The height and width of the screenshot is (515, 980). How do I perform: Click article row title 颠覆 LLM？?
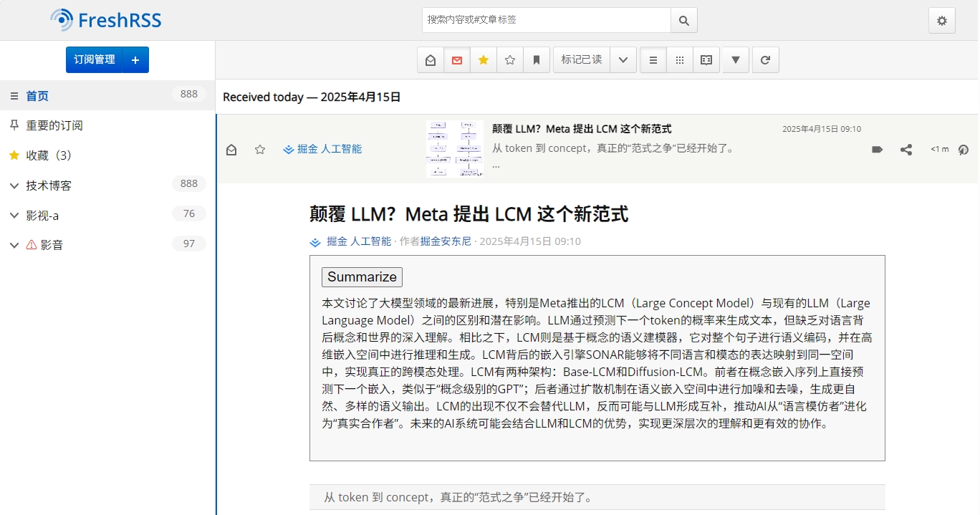(x=582, y=129)
